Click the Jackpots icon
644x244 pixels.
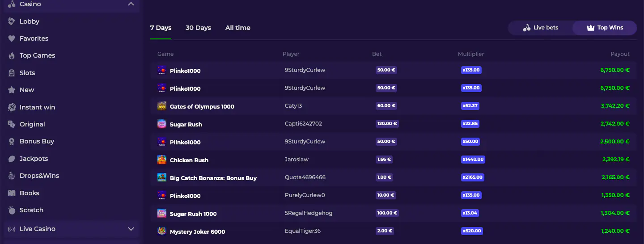coord(12,159)
